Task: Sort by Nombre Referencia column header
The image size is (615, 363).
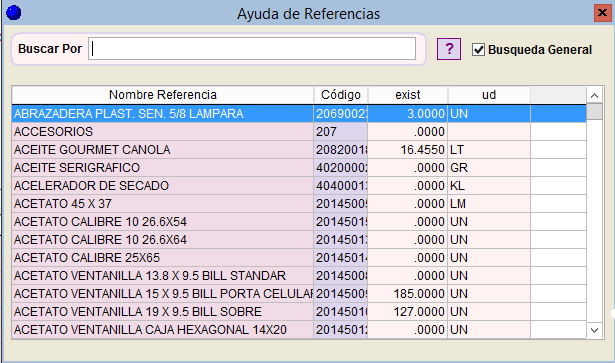Action: [162, 95]
